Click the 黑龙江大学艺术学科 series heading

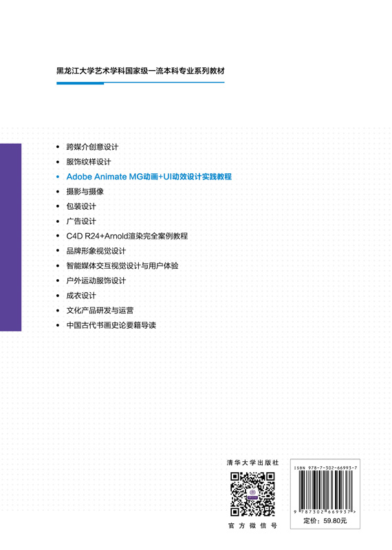pos(140,71)
